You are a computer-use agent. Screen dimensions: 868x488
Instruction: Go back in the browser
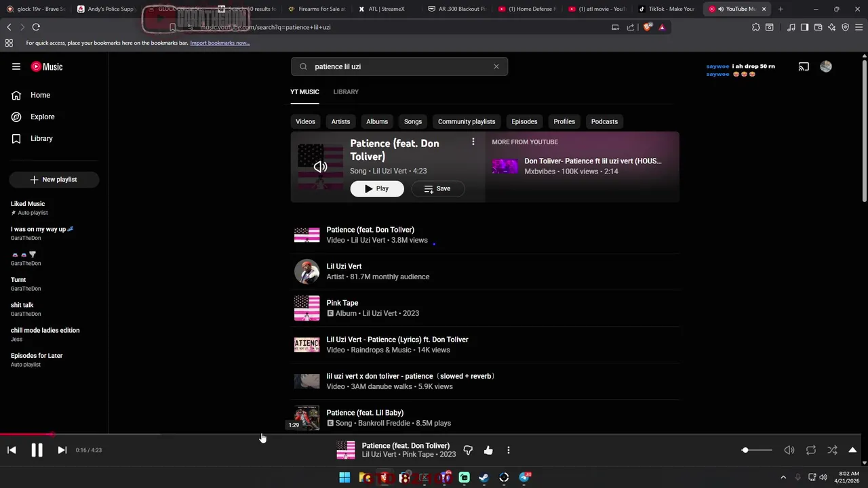point(9,27)
